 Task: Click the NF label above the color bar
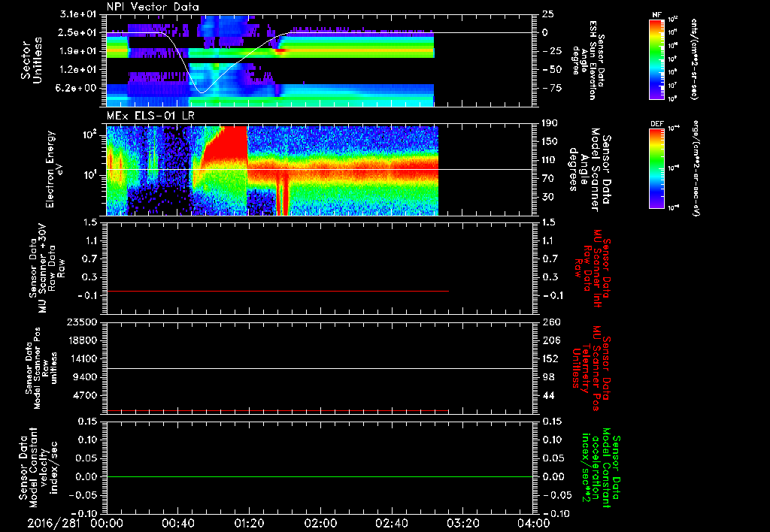point(656,15)
